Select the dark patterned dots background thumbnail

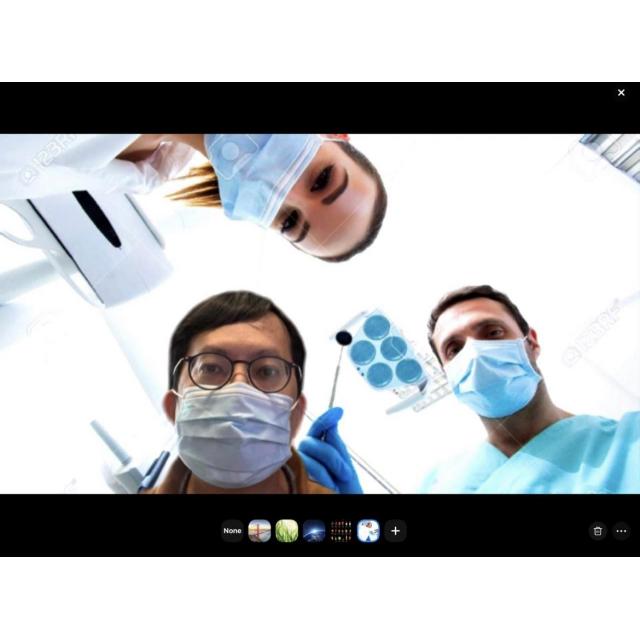click(341, 531)
